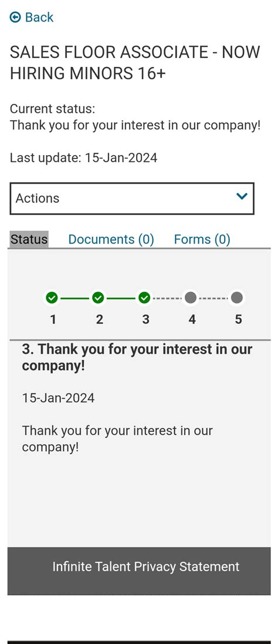Choose the step 3 green checkmark circle
The image size is (278, 644).
(144, 298)
